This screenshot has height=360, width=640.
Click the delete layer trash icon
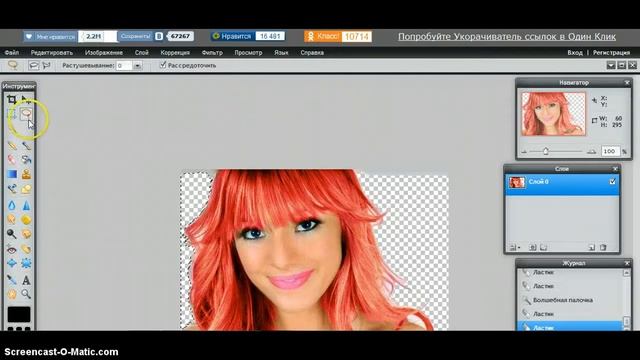pos(603,247)
